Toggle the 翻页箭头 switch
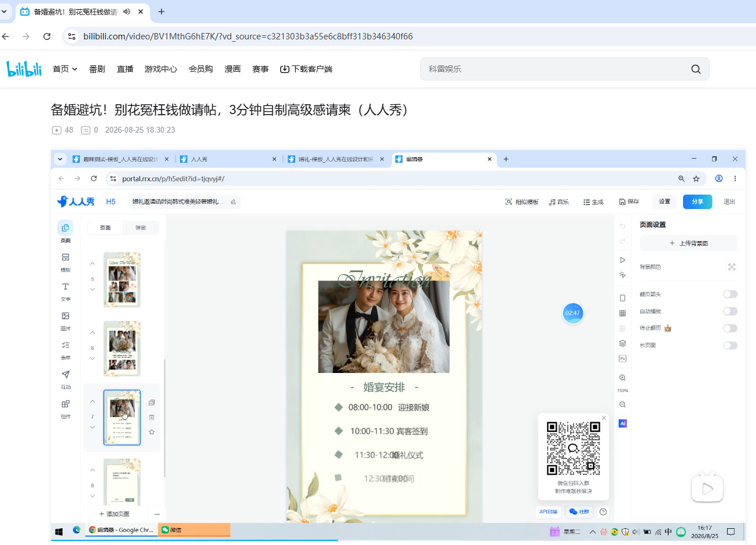The height and width of the screenshot is (545, 756). pos(730,294)
